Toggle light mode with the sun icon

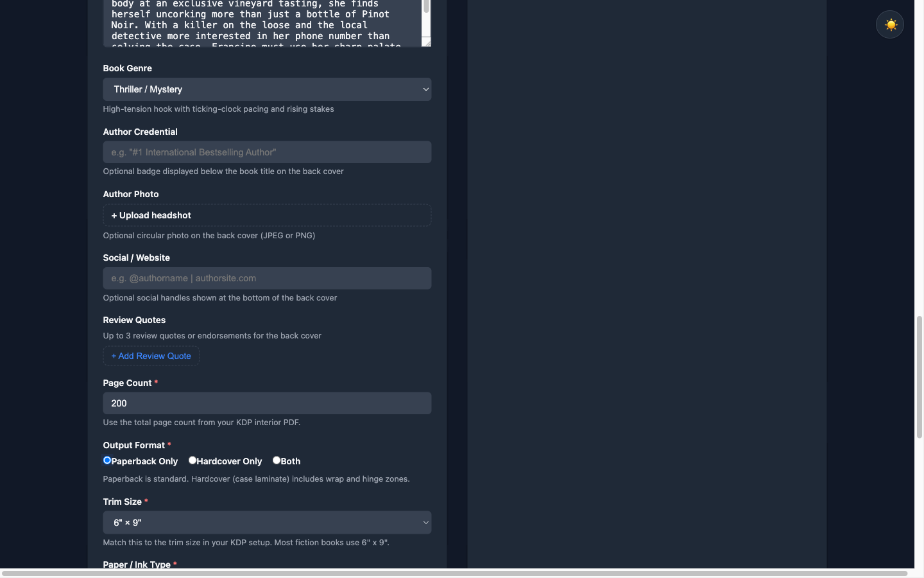coord(890,25)
